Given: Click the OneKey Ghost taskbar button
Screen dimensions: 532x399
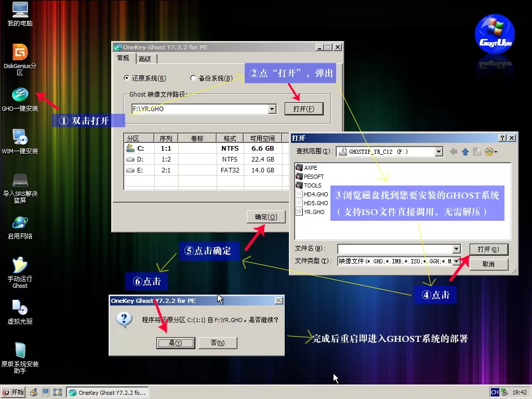Looking at the screenshot, I should (108, 392).
